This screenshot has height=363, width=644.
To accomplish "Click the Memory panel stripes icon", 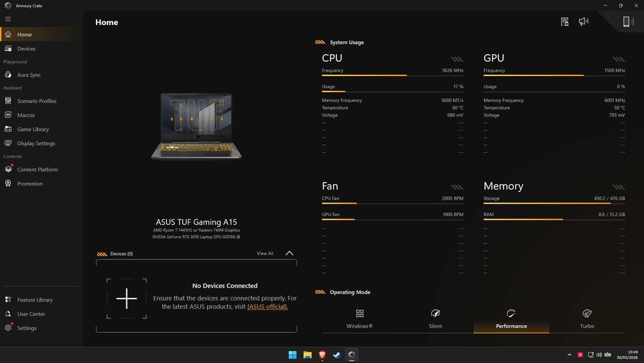I will (618, 188).
